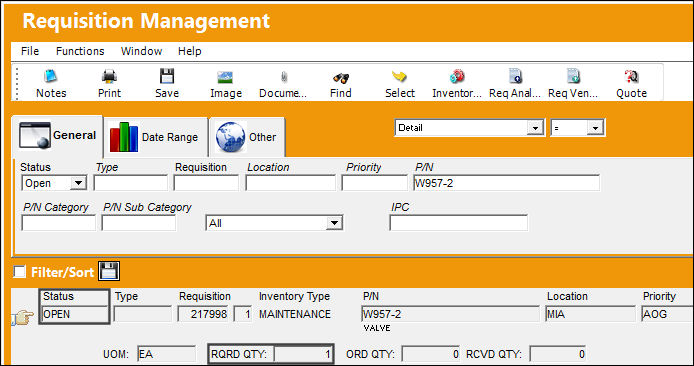This screenshot has height=366, width=694.
Task: Click the ORD QTY value field
Action: pos(431,354)
